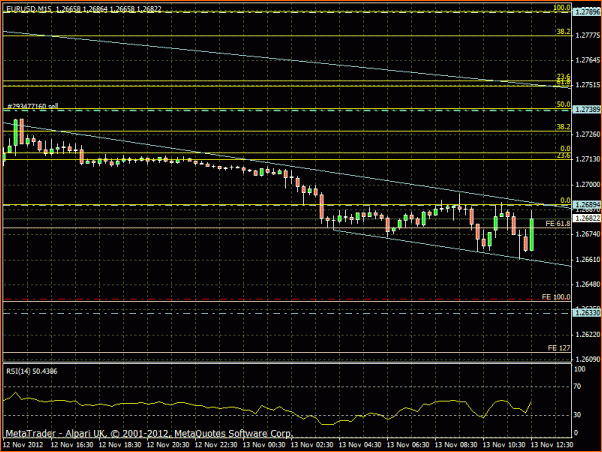This screenshot has height=452, width=602.
Task: Click the '12 Nov 16:30' time axis label
Action: pos(72,445)
